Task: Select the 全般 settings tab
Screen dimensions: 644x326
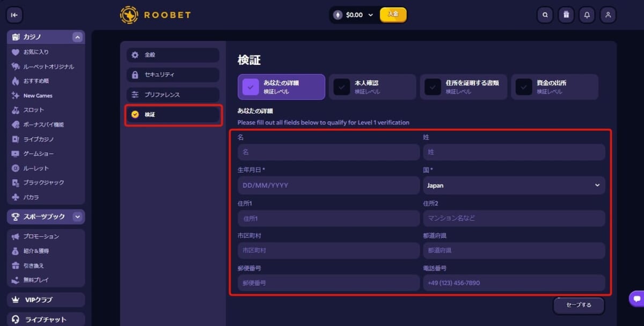Action: (173, 55)
